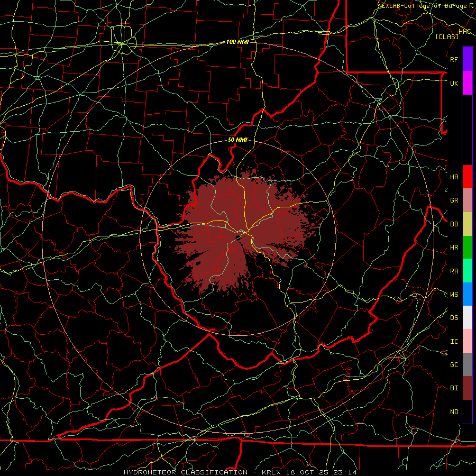Click the WS legend label
Screen dimensions: 476x476
click(454, 295)
